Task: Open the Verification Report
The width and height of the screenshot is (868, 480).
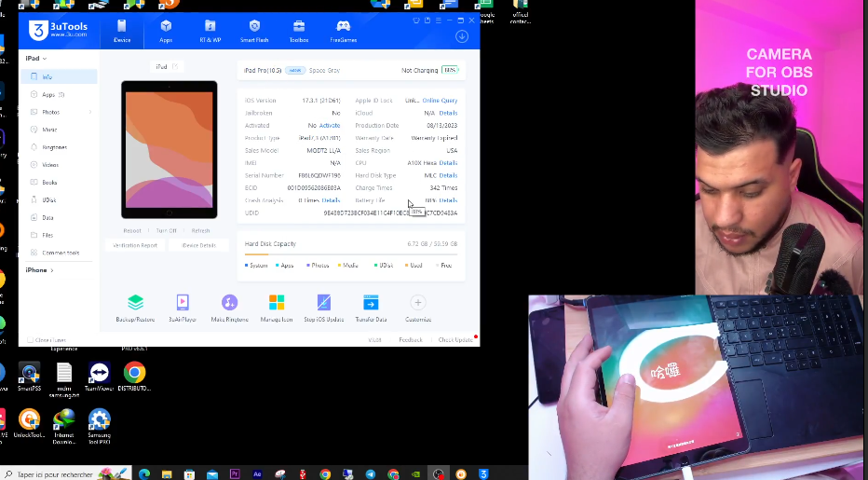Action: point(135,245)
